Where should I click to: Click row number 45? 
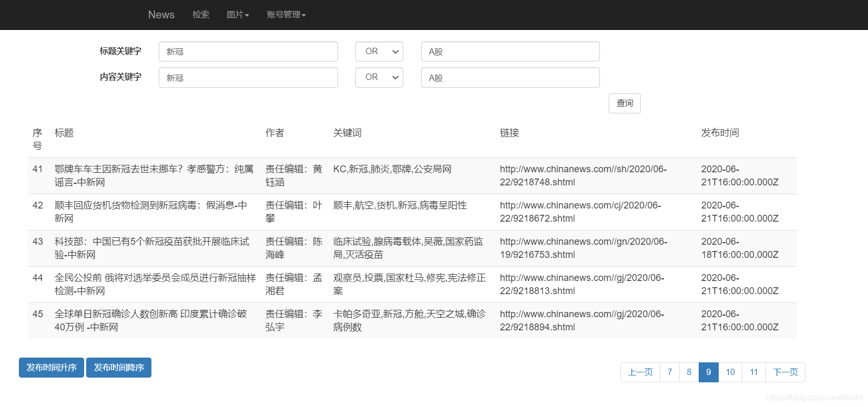pos(38,314)
